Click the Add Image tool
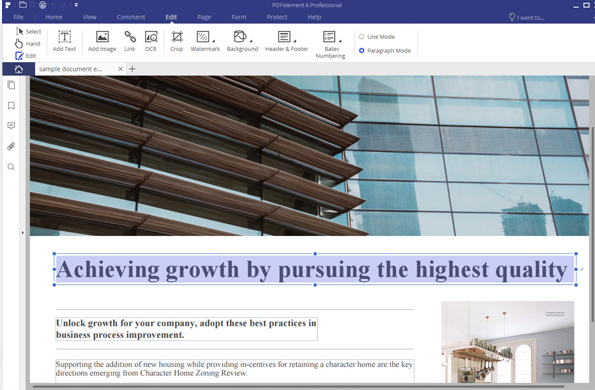Viewport: 595px width, 390px height. click(102, 41)
